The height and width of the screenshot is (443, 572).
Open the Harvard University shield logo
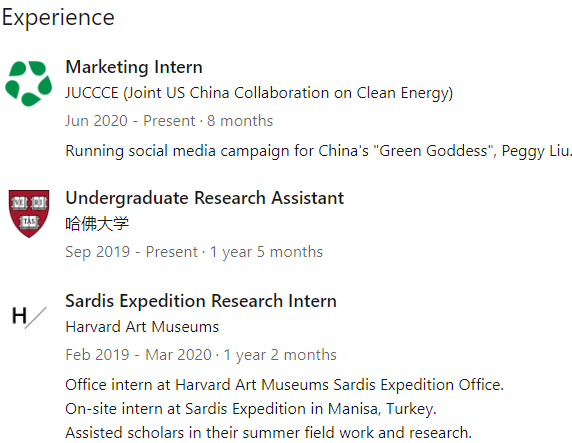point(29,213)
